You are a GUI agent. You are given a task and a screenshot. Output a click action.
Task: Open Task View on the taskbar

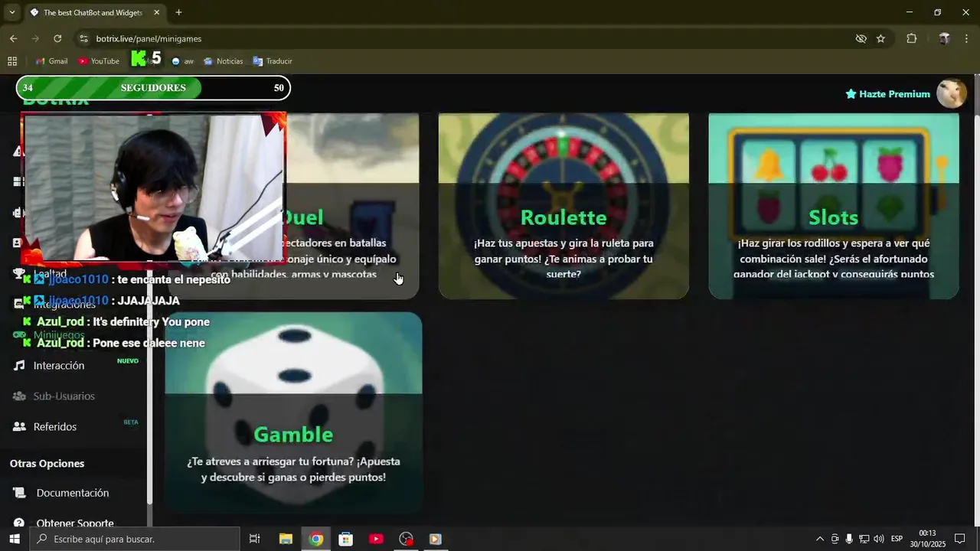tap(255, 539)
